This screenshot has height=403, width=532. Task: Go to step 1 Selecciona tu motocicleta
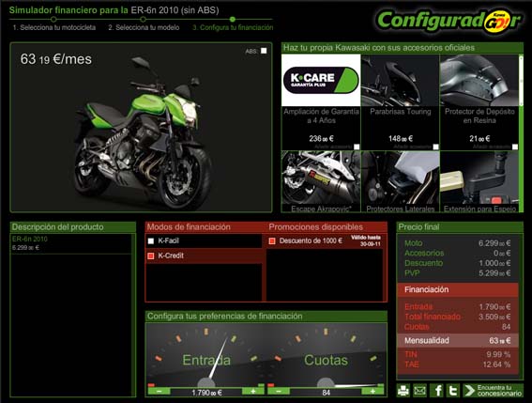[53, 27]
